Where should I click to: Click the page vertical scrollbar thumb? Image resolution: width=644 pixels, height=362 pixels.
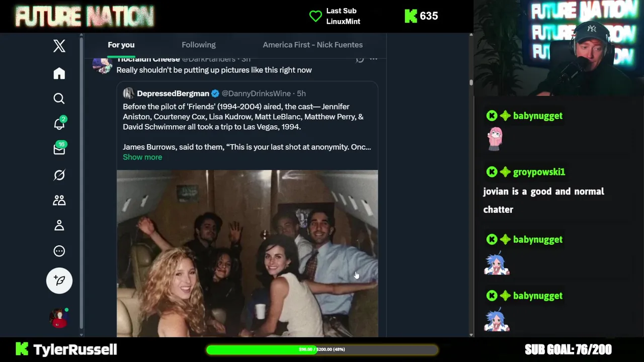coord(471,82)
